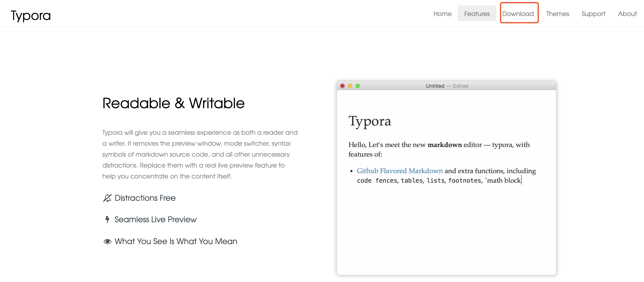Screen dimensions: 644x282
Task: Open the Github Flavored Markdown link
Action: pos(399,171)
